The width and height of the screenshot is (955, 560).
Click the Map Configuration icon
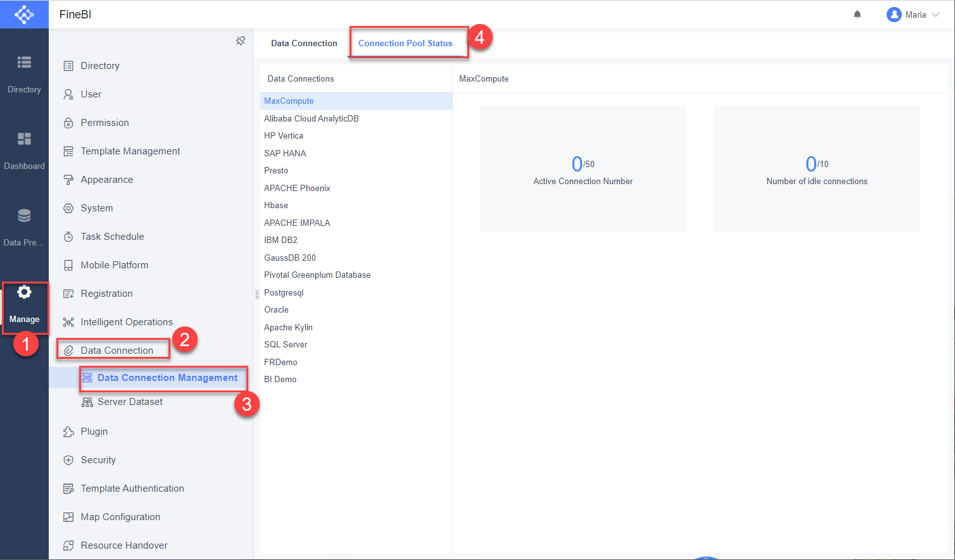pos(68,517)
